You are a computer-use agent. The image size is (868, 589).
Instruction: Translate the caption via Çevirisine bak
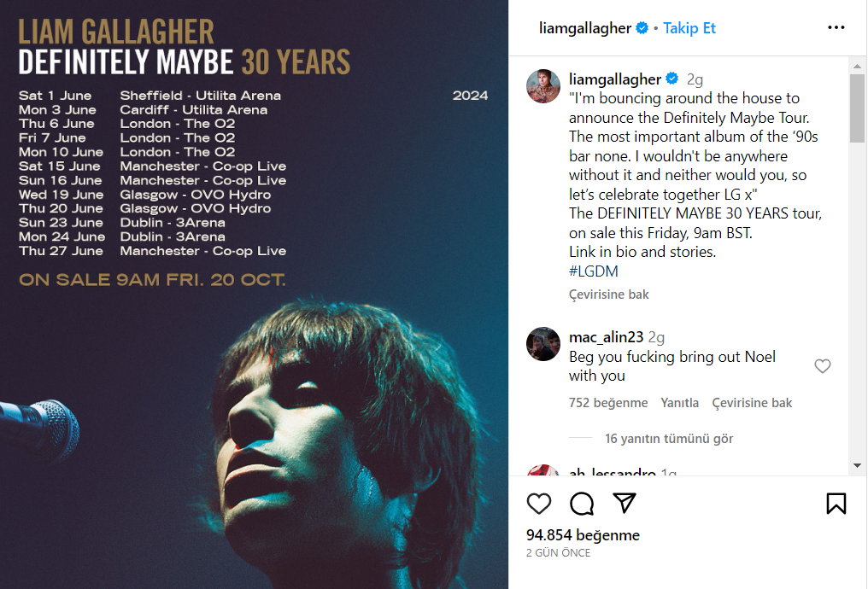pos(609,294)
